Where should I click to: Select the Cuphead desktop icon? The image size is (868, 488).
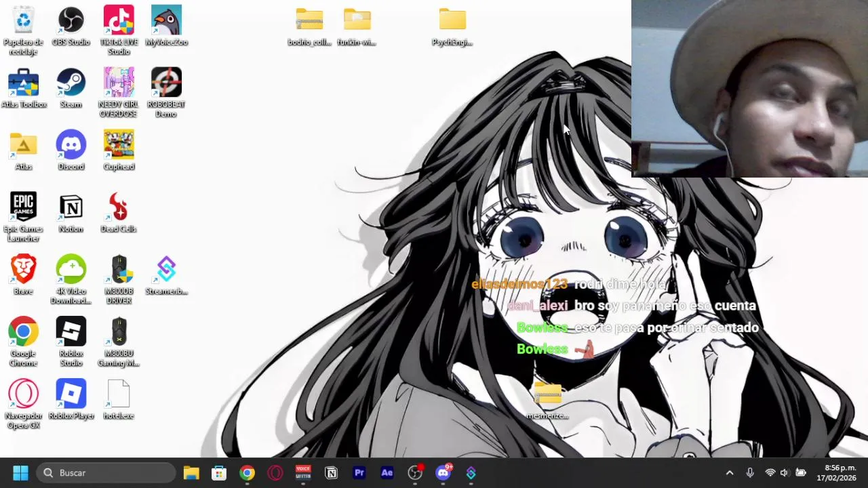pyautogui.click(x=119, y=150)
